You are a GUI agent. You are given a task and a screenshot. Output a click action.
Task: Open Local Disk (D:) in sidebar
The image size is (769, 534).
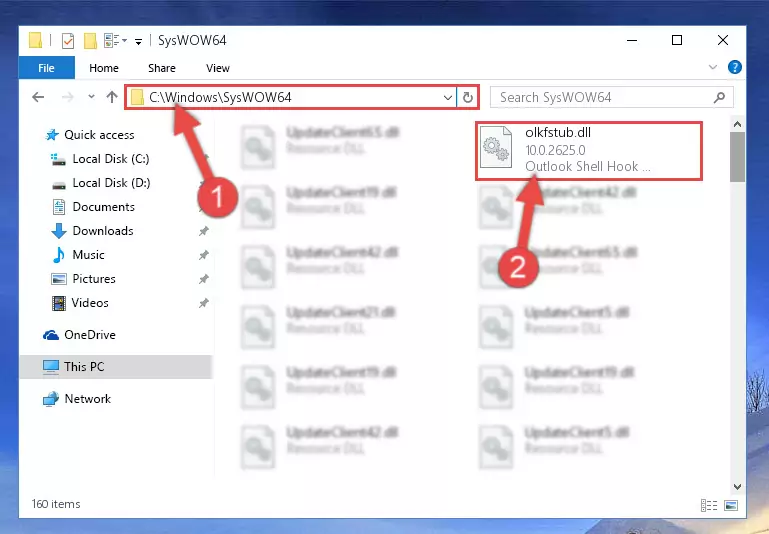[x=111, y=183]
